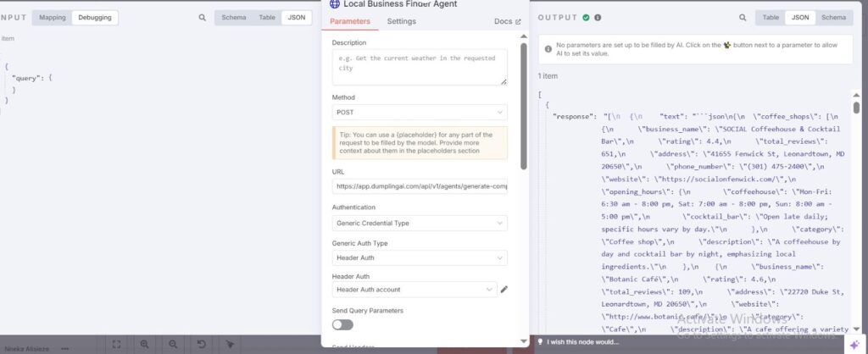868x354 pixels.
Task: Search the output panel data
Action: point(743,18)
